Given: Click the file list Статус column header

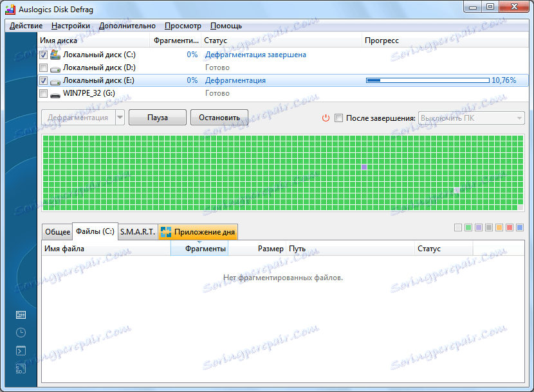Looking at the screenshot, I should point(444,249).
